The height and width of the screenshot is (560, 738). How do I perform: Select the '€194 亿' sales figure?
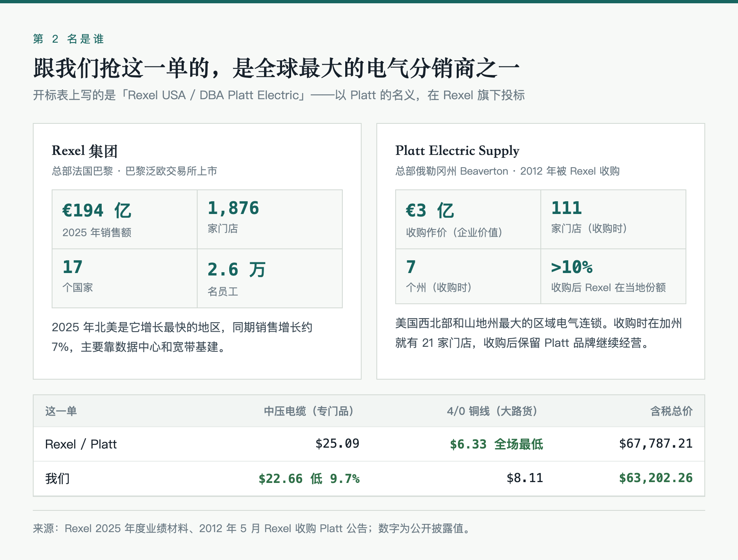(x=97, y=210)
